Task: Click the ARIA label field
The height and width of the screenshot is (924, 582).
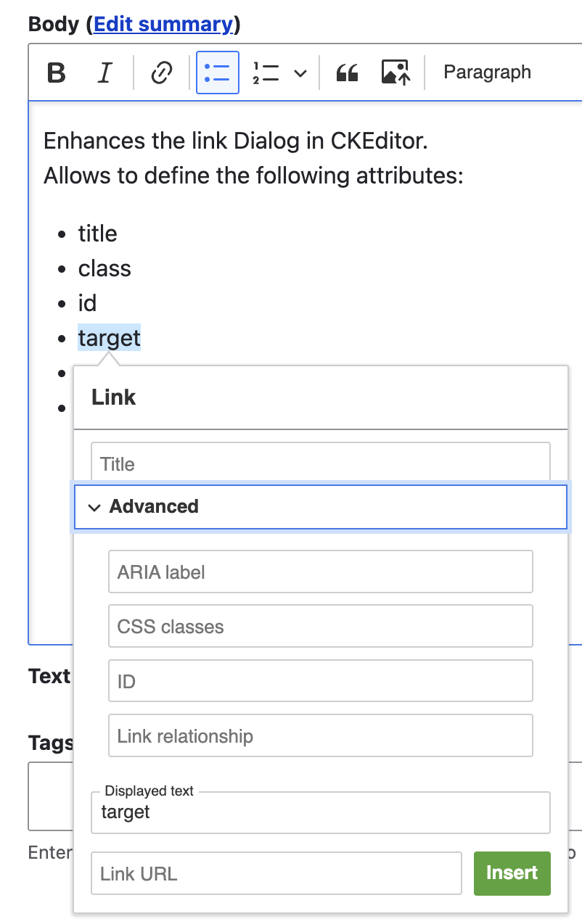Action: [x=319, y=572]
